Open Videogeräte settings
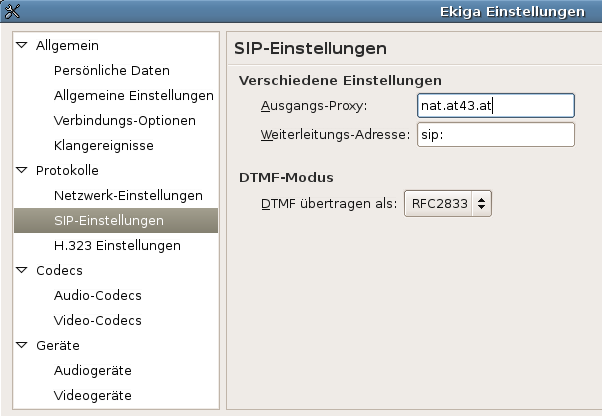 93,395
